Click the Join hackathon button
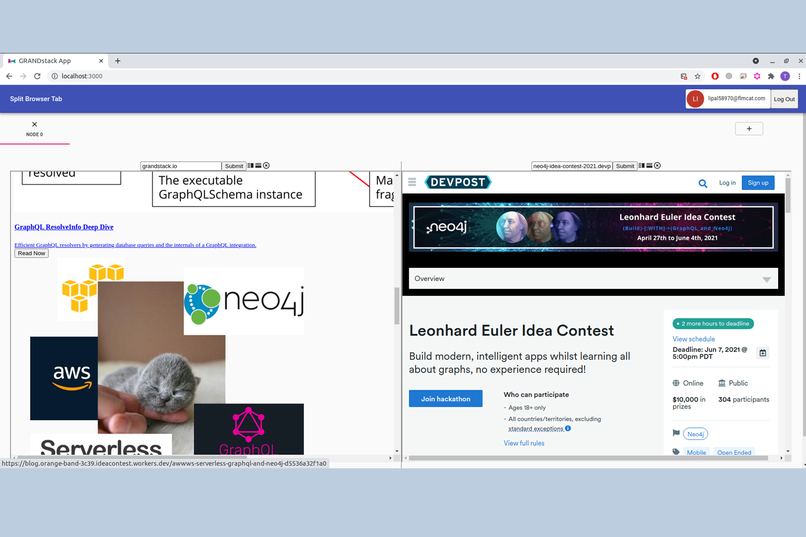Image resolution: width=806 pixels, height=537 pixels. pyautogui.click(x=446, y=399)
